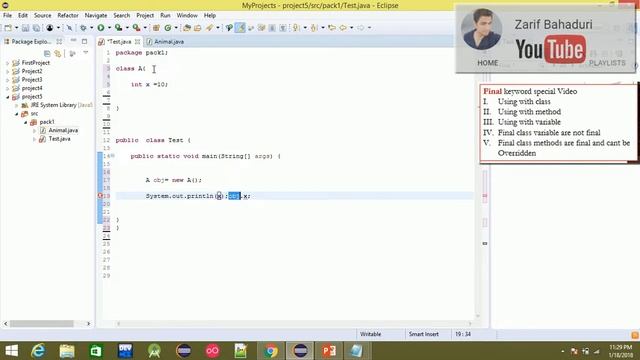The width and height of the screenshot is (640, 360).
Task: Open the Window menu
Action: (x=187, y=16)
